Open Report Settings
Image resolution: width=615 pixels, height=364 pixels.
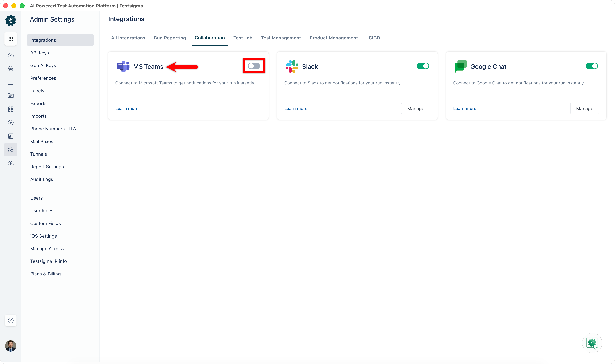(x=47, y=167)
